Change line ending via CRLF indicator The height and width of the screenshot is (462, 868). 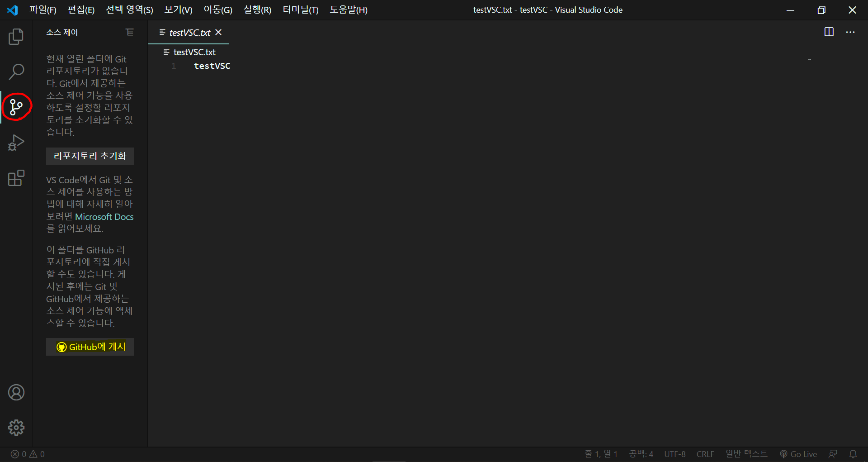[705, 454]
